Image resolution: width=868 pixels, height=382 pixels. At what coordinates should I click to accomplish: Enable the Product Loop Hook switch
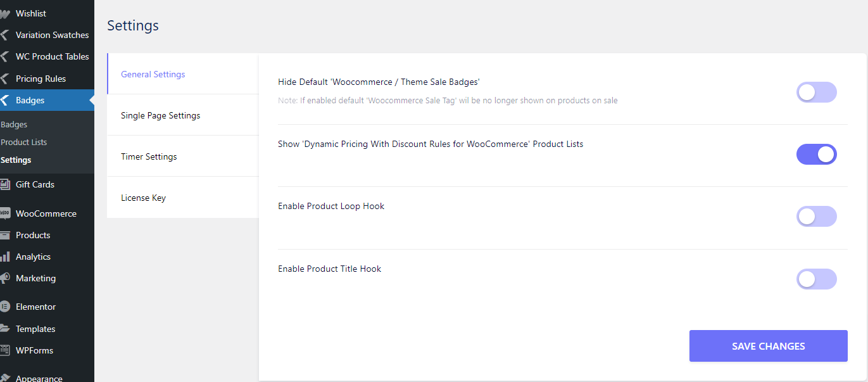(x=816, y=216)
